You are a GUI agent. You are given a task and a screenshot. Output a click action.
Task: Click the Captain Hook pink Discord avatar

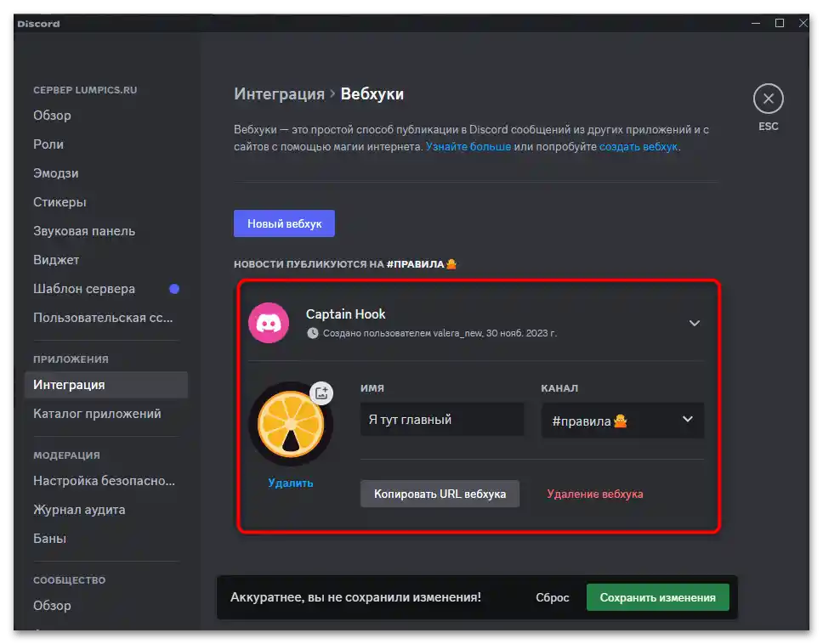click(268, 323)
